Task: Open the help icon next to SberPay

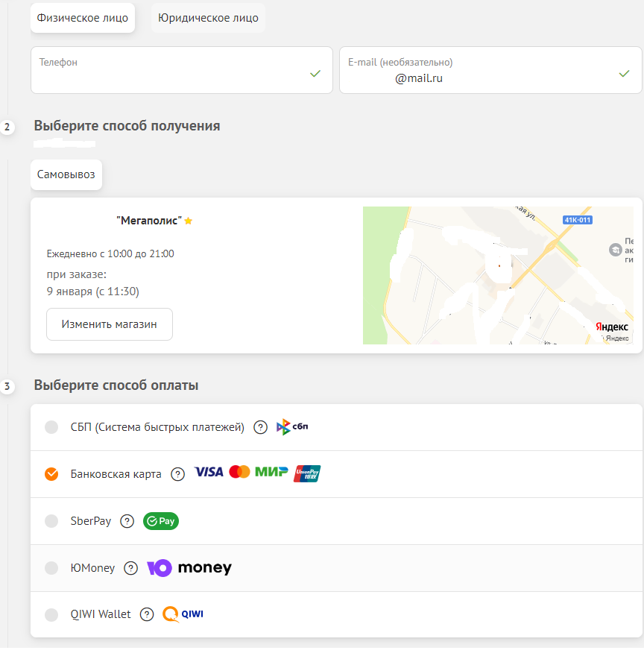Action: pyautogui.click(x=127, y=521)
